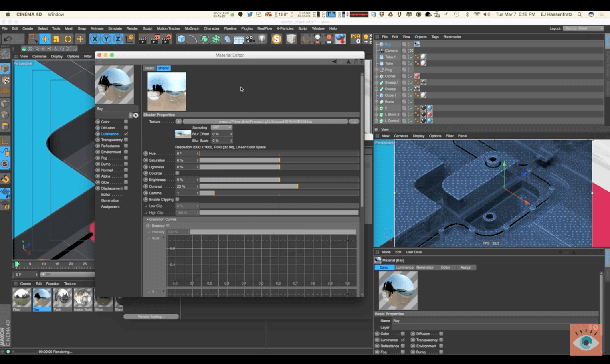
Task: Click the texture browse button
Action: (x=354, y=121)
